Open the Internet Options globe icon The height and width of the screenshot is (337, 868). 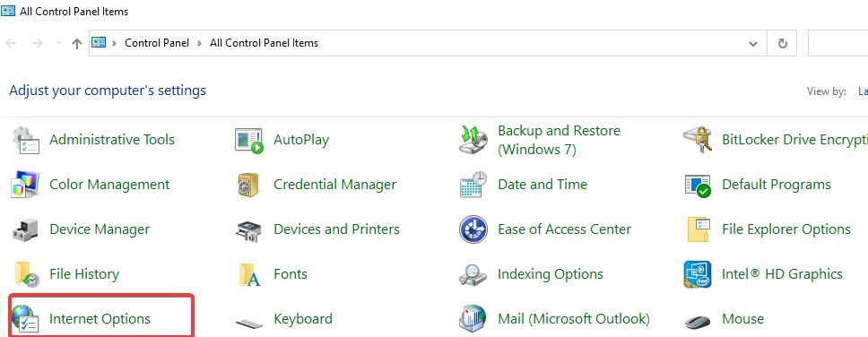coord(25,319)
